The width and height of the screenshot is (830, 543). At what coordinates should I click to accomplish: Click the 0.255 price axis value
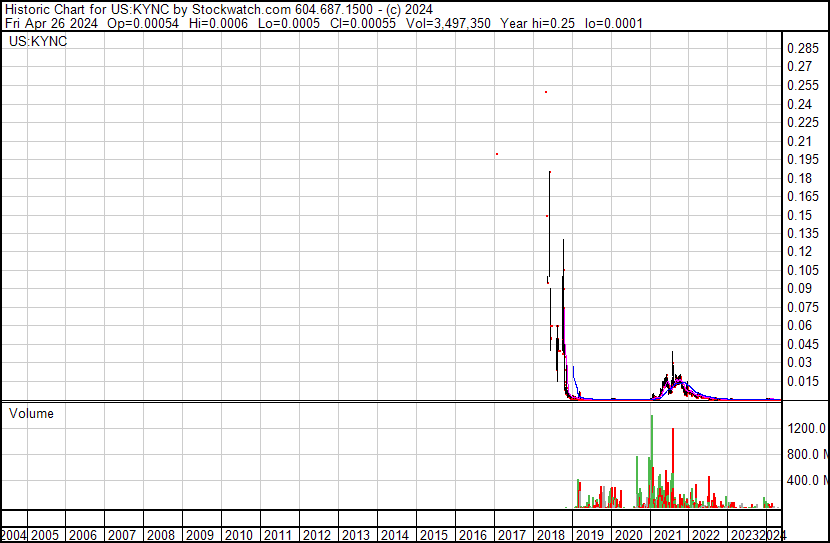click(x=803, y=86)
